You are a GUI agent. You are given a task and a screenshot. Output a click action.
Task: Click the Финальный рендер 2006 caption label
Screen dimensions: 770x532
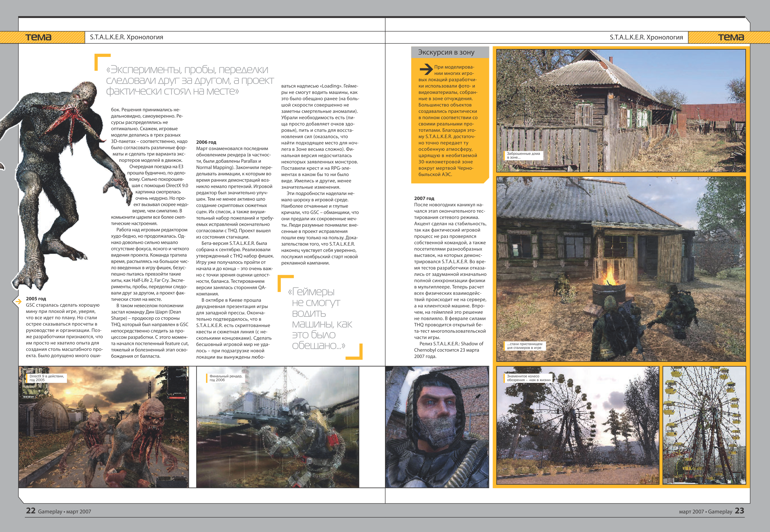(x=226, y=378)
